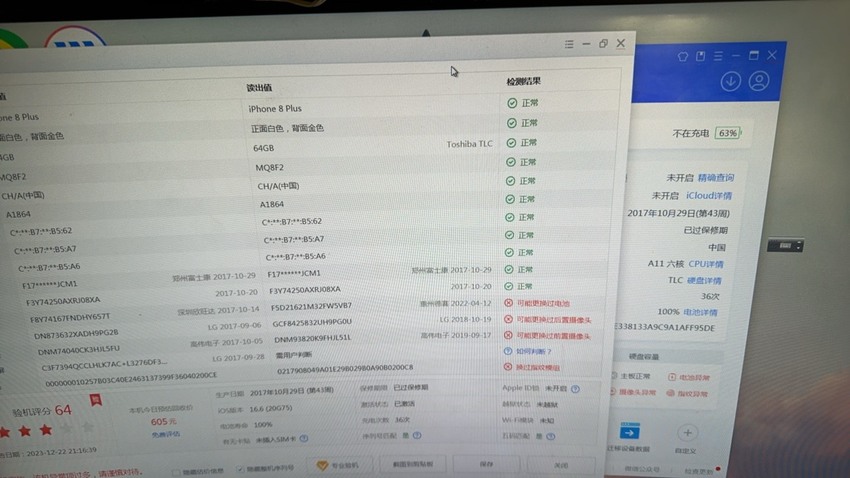Viewport: 850px width, 478px height.
Task: Open the iCloud详情 link
Action: point(709,196)
